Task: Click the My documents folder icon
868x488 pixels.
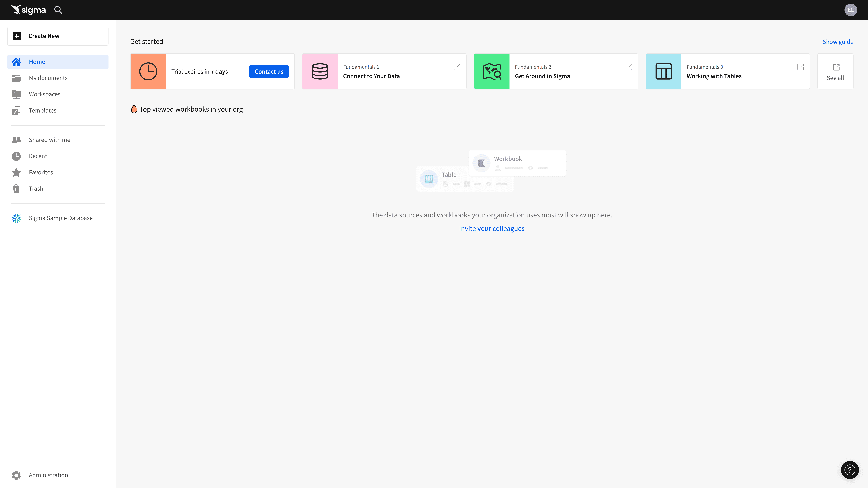Action: 16,78
